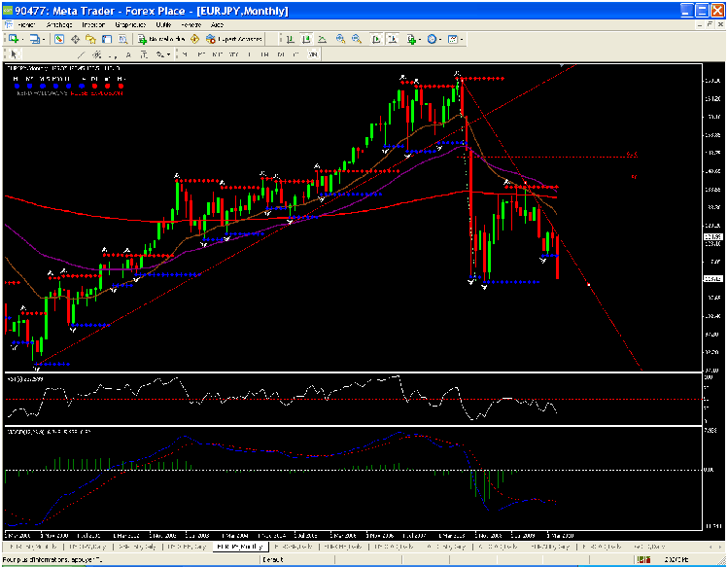This screenshot has height=567, width=728.
Task: Click the connection status bars icon
Action: click(x=644, y=559)
